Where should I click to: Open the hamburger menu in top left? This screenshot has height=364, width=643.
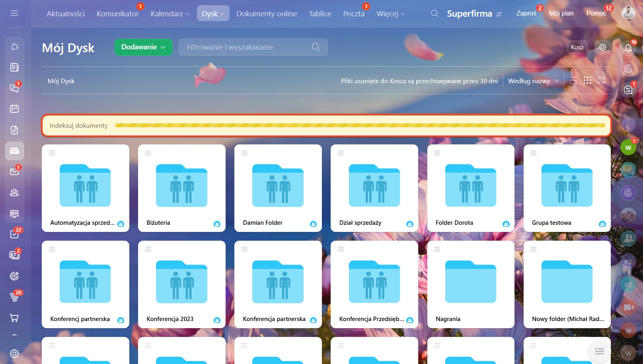click(14, 13)
